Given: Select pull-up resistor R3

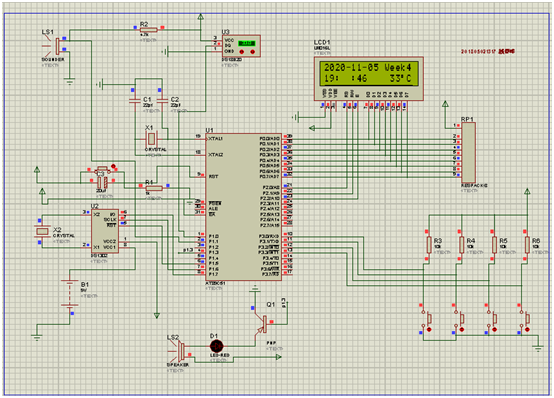Looking at the screenshot, I should tap(429, 245).
